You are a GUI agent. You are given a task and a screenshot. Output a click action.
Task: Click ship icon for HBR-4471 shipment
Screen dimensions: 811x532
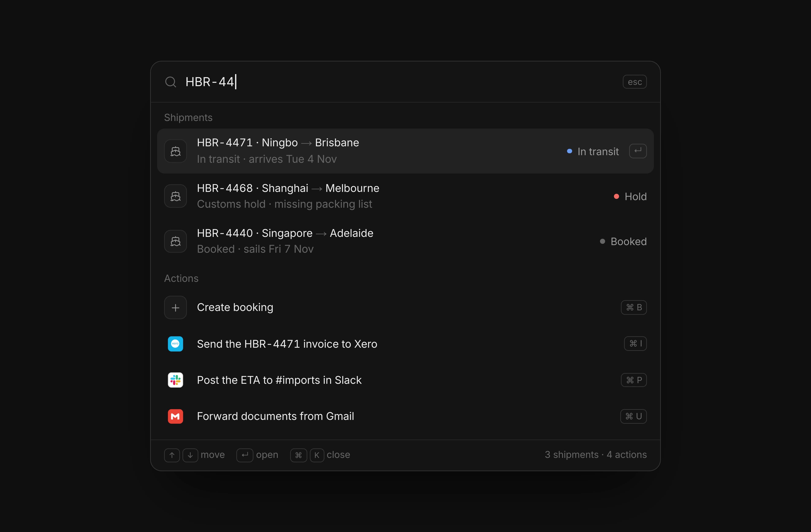coord(176,151)
